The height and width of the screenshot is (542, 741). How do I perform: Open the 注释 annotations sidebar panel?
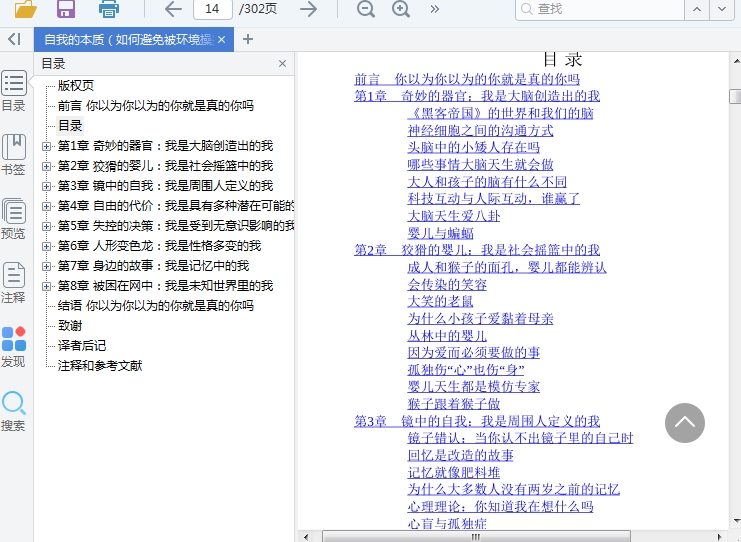coord(14,283)
